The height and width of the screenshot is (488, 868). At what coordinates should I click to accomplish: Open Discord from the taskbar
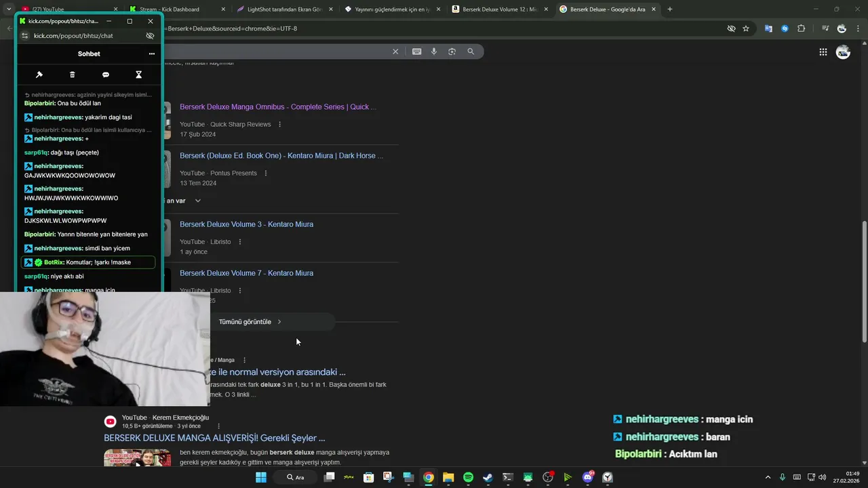click(588, 477)
